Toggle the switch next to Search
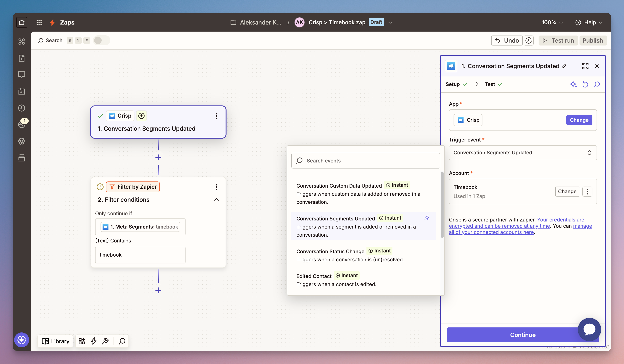 click(x=101, y=40)
